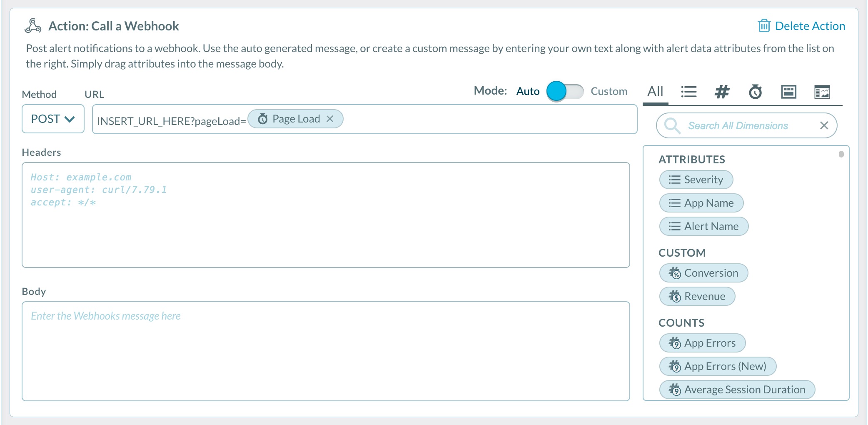Click the icon on Average Session Duration
Image resolution: width=868 pixels, height=425 pixels.
click(x=675, y=390)
